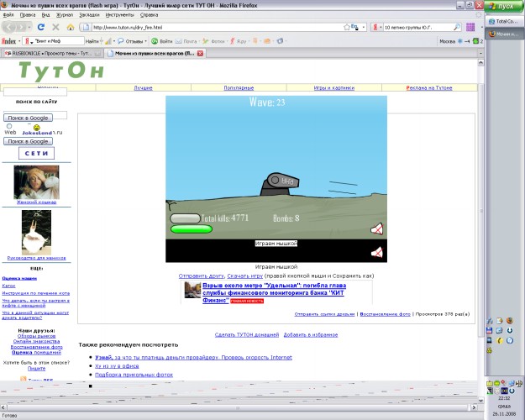
Task: Open the Популярные navigation link
Action: click(x=239, y=87)
